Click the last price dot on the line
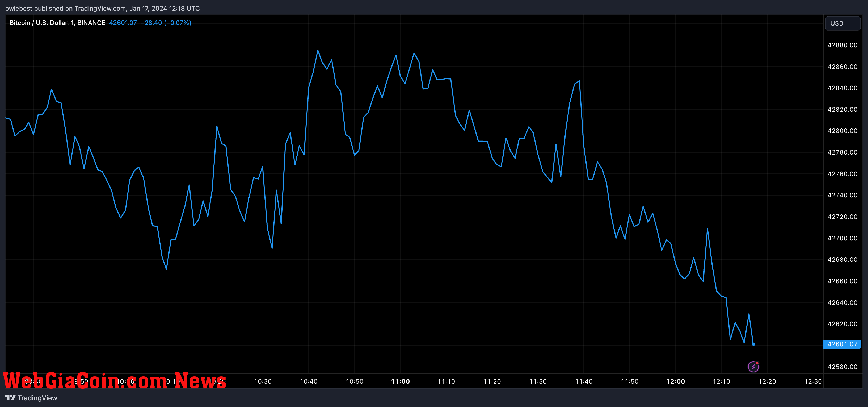This screenshot has height=407, width=868. pos(753,344)
